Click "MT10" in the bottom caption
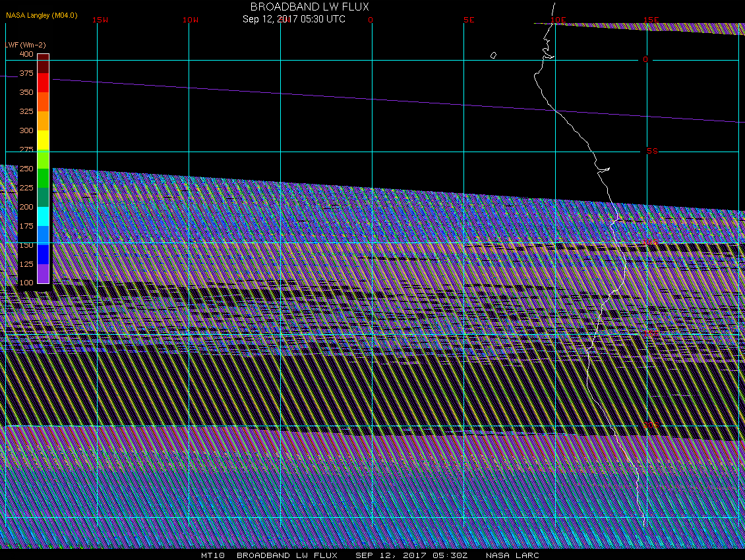The image size is (745, 560). 213,555
